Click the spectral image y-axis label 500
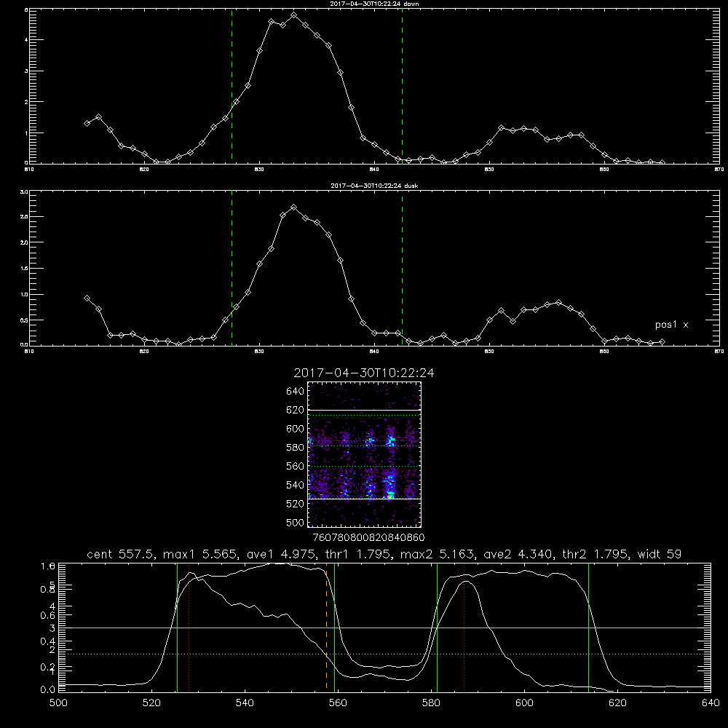Image resolution: width=728 pixels, height=728 pixels. point(296,522)
